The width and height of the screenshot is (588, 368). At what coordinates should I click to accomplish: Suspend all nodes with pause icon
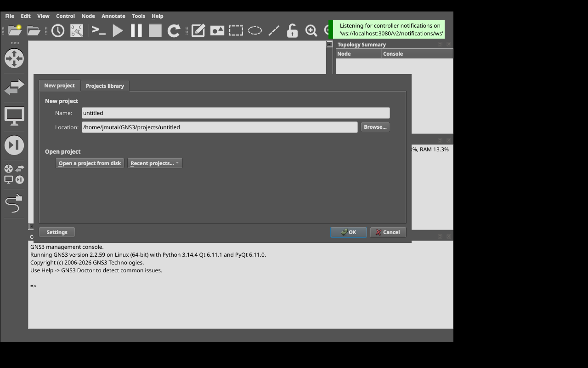point(136,31)
